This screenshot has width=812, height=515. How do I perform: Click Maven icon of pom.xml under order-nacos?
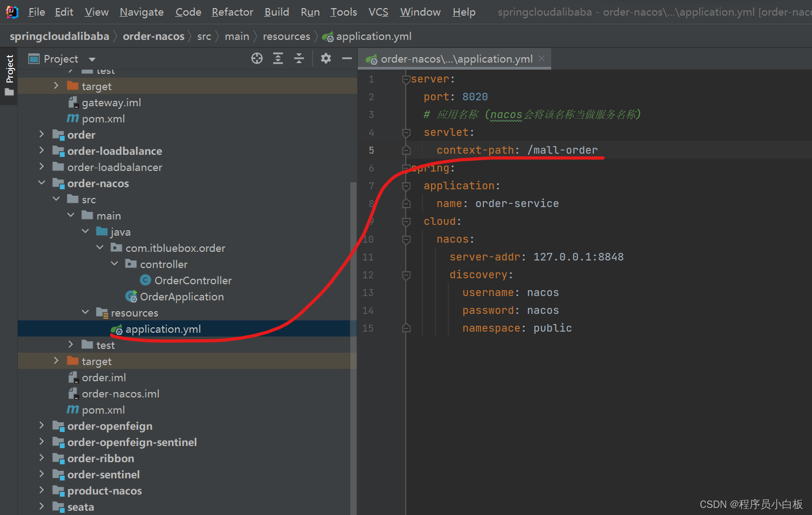tap(73, 409)
